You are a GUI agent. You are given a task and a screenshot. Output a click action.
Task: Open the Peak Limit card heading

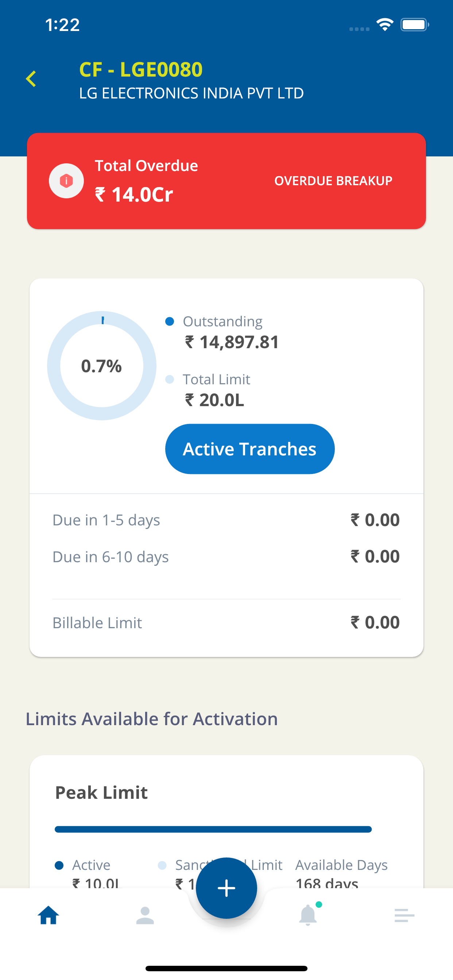point(101,793)
